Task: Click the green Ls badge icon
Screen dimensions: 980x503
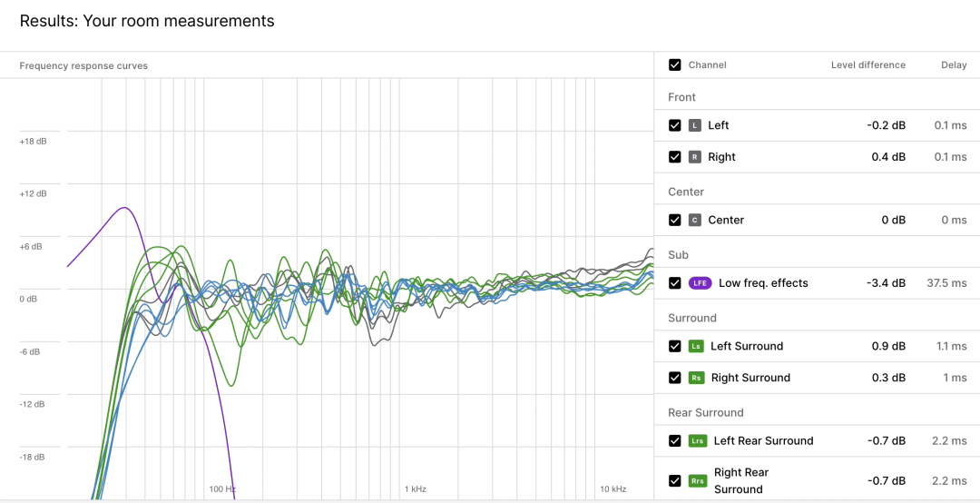Action: [x=696, y=346]
